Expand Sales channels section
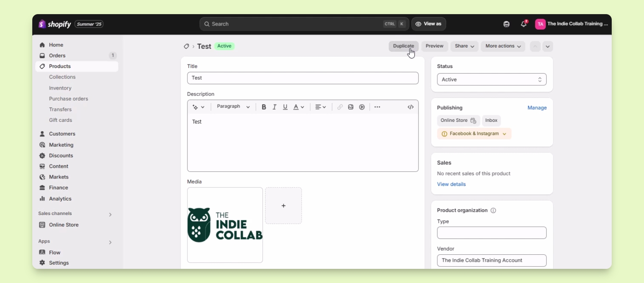The image size is (644, 283). (110, 215)
